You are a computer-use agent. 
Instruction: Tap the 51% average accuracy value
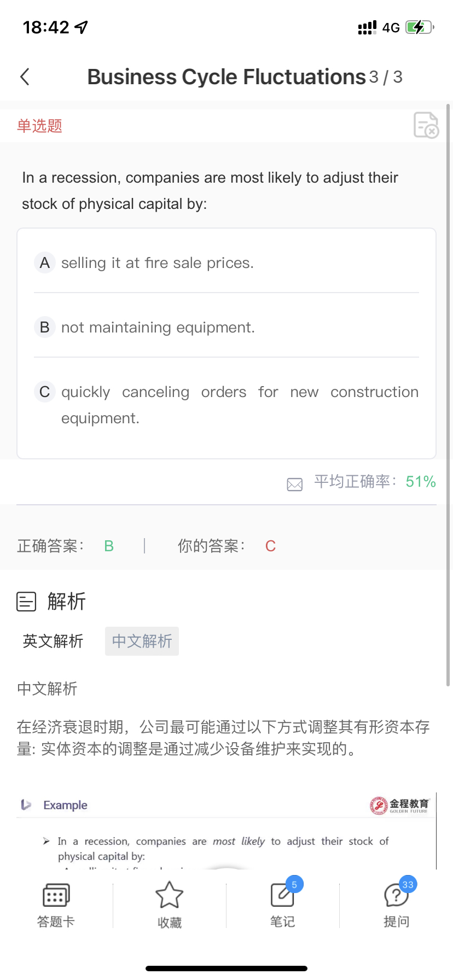421,482
